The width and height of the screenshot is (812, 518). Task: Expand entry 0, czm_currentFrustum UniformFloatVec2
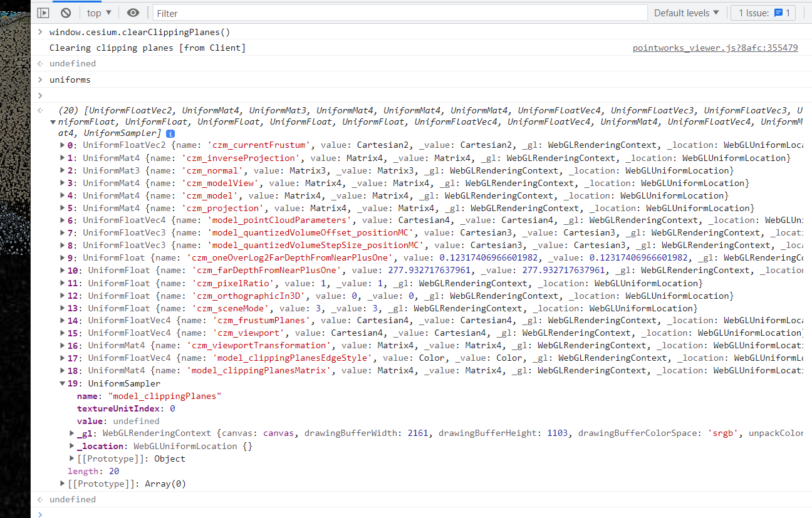click(61, 145)
